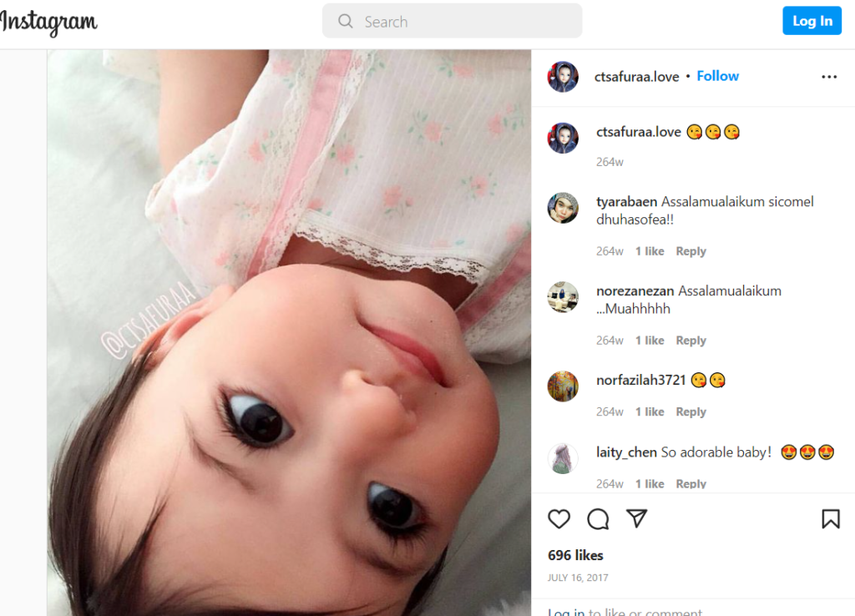Click the search magnifier icon
This screenshot has width=855, height=616.
click(345, 21)
